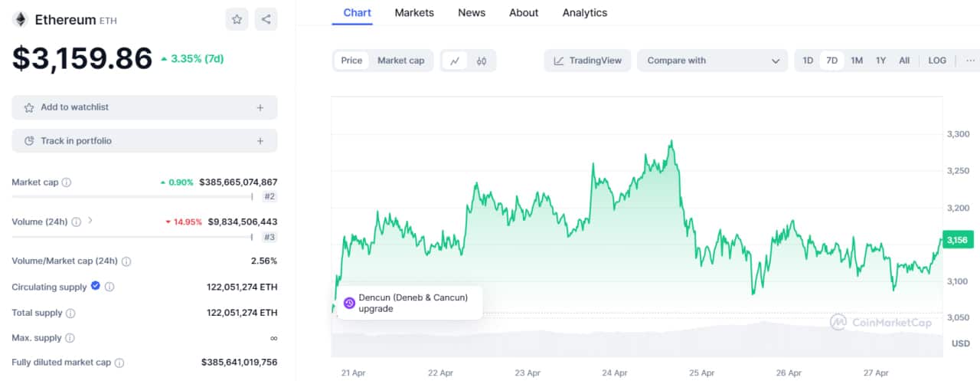Click info icon next to Volume (24h)

click(76, 222)
